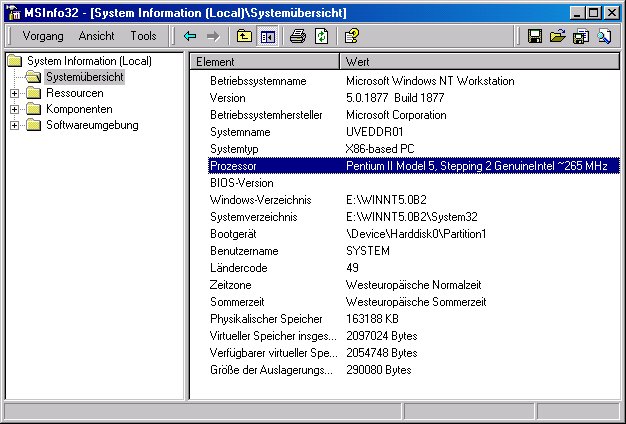Click the up one level folder icon
The width and height of the screenshot is (626, 424).
coord(244,36)
